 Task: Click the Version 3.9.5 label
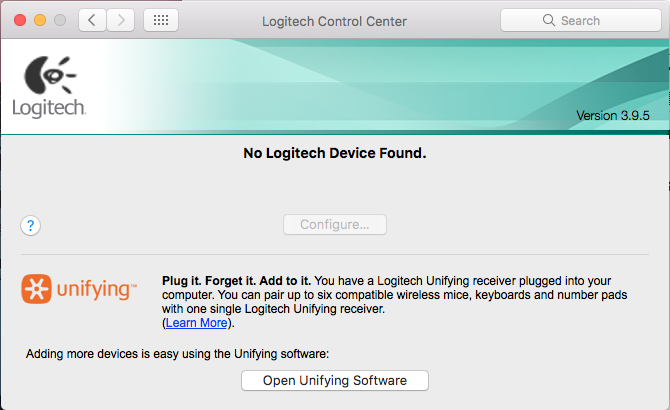(613, 115)
